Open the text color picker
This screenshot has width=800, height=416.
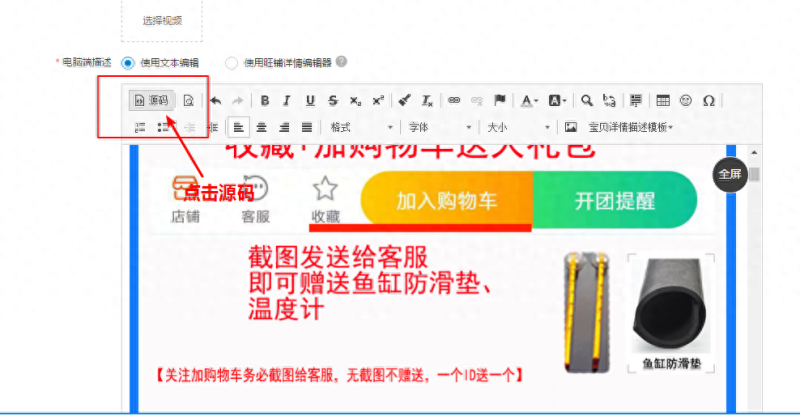(x=529, y=101)
